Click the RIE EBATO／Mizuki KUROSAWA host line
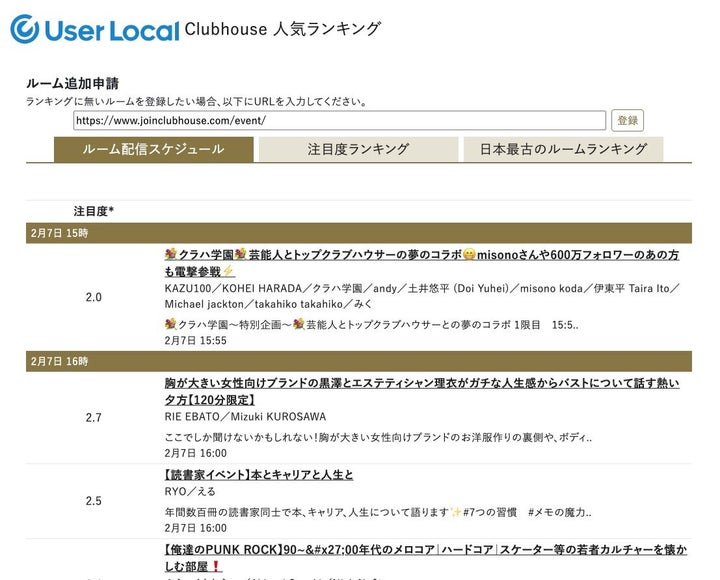This screenshot has height=580, width=720. click(x=245, y=416)
